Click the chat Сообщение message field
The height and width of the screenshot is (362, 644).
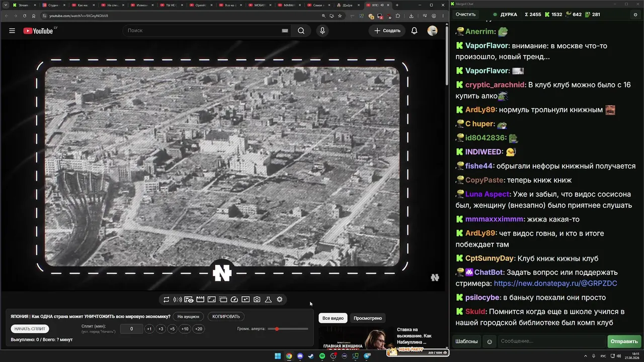(552, 341)
